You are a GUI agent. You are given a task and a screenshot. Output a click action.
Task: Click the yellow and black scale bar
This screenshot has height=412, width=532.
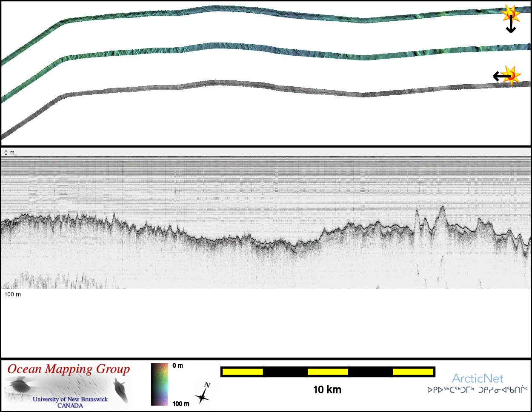(x=327, y=372)
